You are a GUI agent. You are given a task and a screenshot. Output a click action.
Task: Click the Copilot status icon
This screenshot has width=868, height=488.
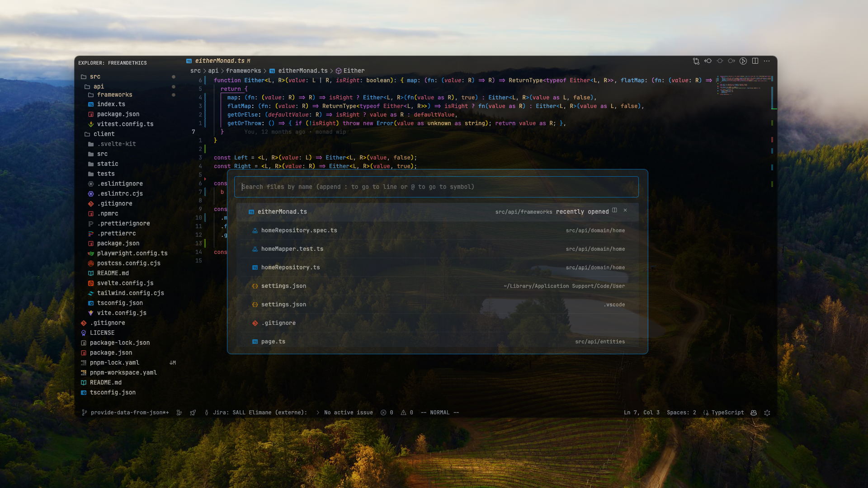(x=754, y=413)
